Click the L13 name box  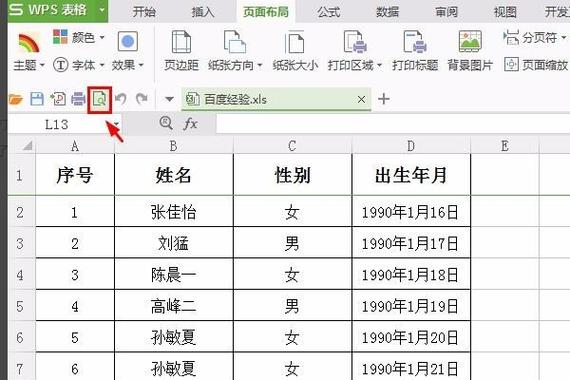[x=57, y=125]
